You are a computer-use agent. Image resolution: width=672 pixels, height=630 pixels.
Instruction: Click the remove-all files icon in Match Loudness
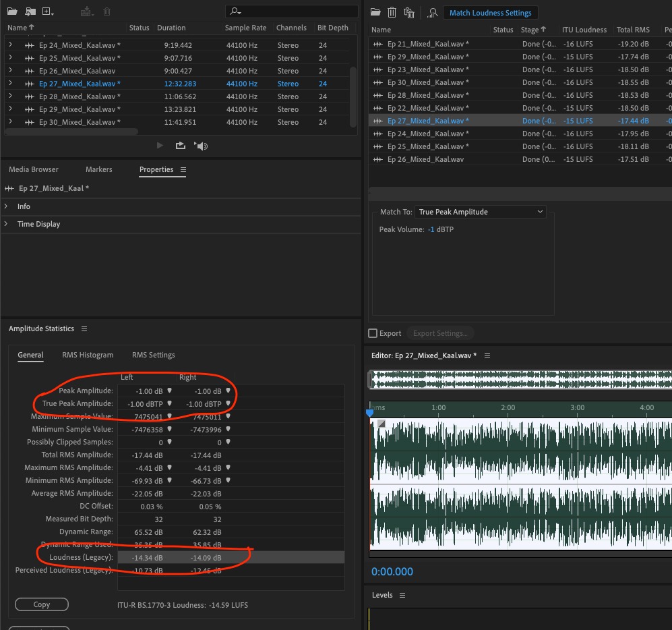coord(408,12)
